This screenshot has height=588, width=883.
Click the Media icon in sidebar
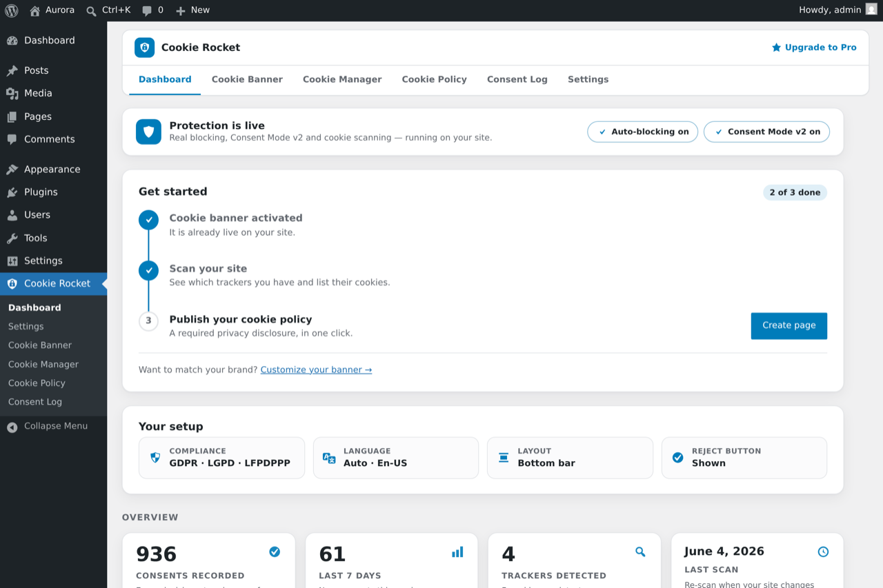point(12,93)
